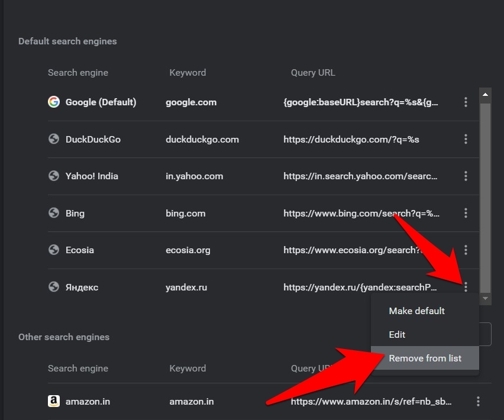The image size is (504, 420).
Task: Click the globe icon beside Ecosia
Action: point(54,250)
